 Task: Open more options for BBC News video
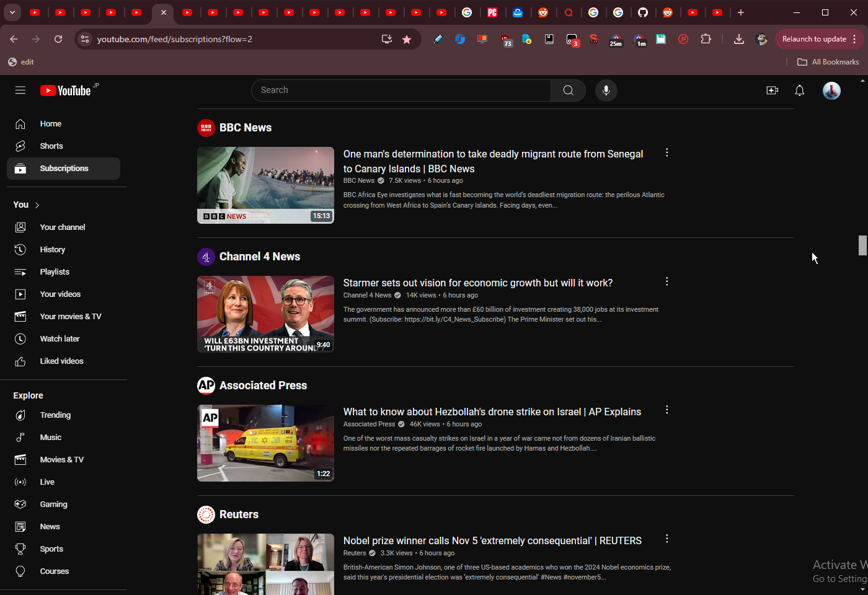[x=666, y=152]
